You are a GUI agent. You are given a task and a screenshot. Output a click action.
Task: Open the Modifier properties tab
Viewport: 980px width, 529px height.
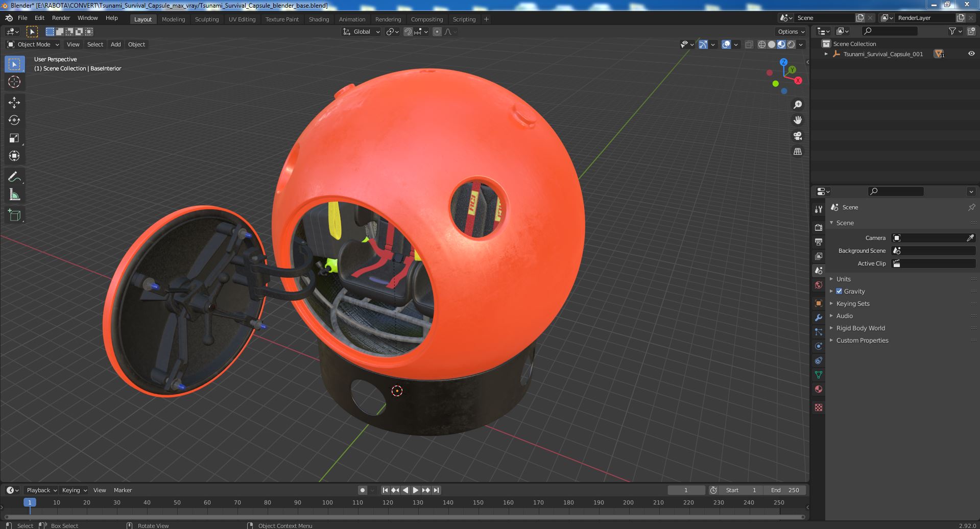click(819, 318)
